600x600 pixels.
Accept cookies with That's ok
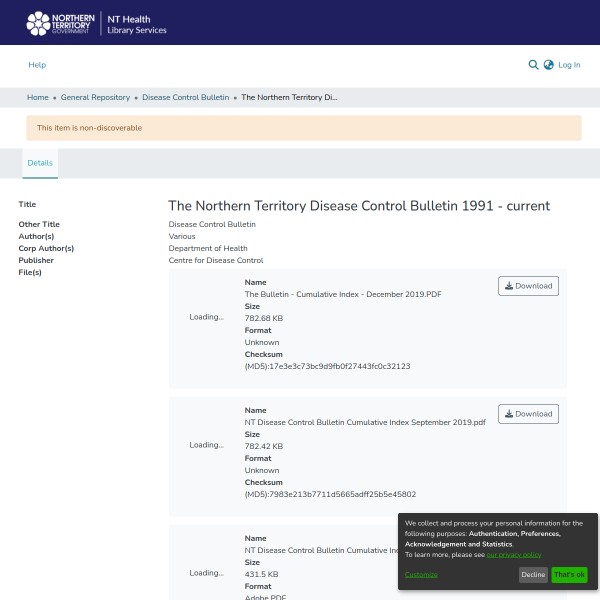tap(569, 575)
